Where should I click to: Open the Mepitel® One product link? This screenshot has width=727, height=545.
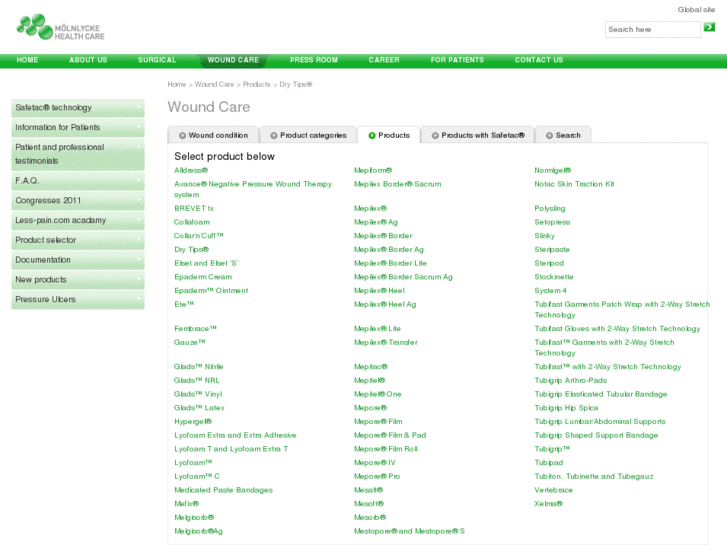coord(377,394)
